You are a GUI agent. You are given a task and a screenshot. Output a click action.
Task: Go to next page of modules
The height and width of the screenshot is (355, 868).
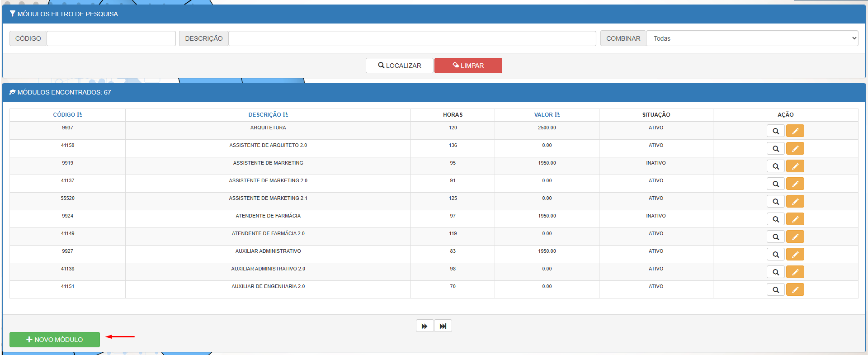pos(425,326)
